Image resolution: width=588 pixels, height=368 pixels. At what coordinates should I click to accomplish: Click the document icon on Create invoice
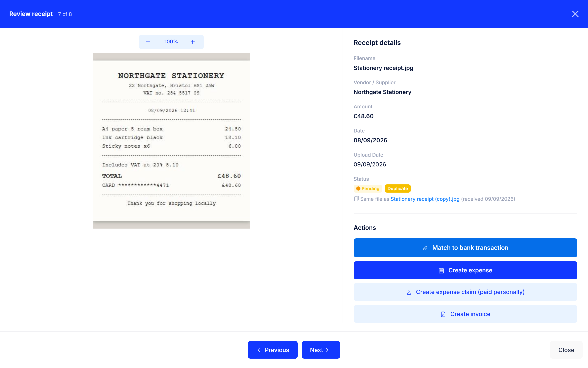click(x=443, y=314)
